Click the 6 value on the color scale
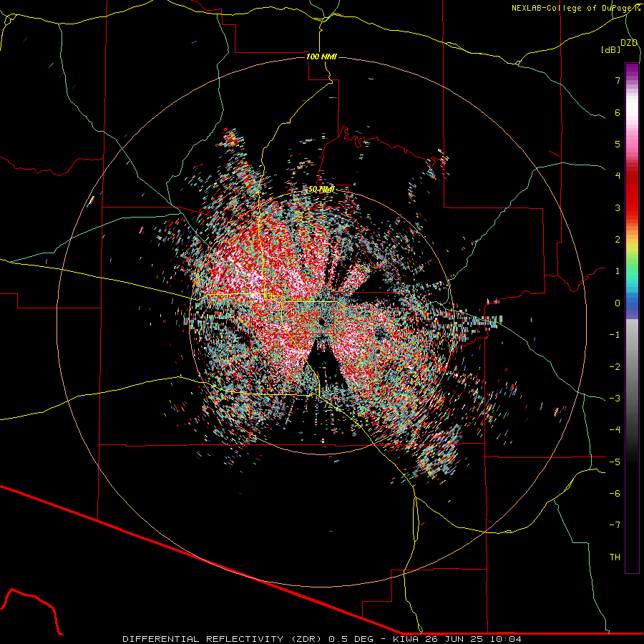Viewport: 644px width, 644px height. 618,112
